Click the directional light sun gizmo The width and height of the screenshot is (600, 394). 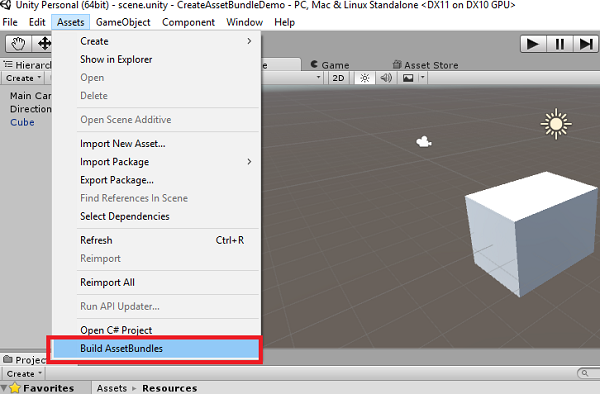tap(556, 124)
